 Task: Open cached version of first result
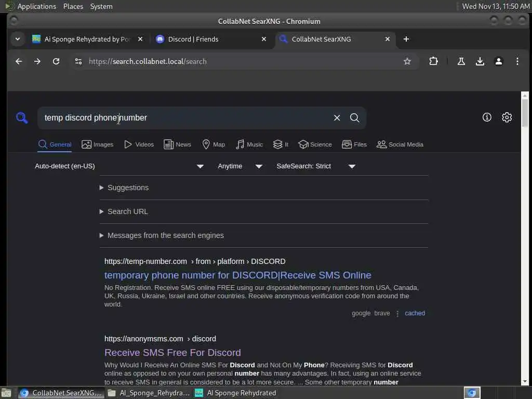[415, 313]
